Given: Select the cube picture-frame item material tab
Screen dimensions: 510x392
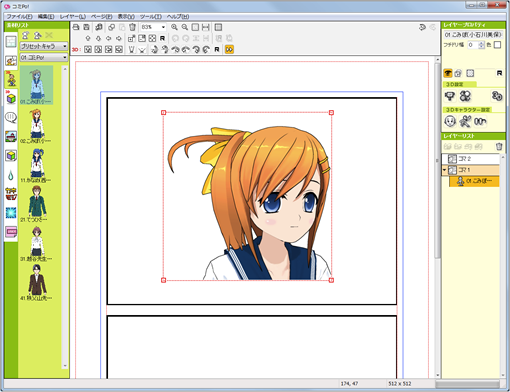Looking at the screenshot, I should click(x=11, y=155).
